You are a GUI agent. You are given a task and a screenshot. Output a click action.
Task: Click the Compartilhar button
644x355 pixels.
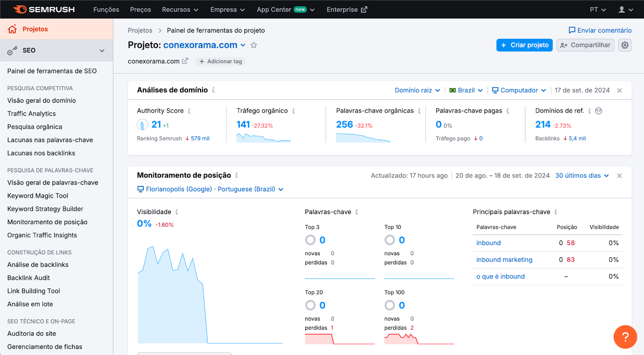coord(585,45)
